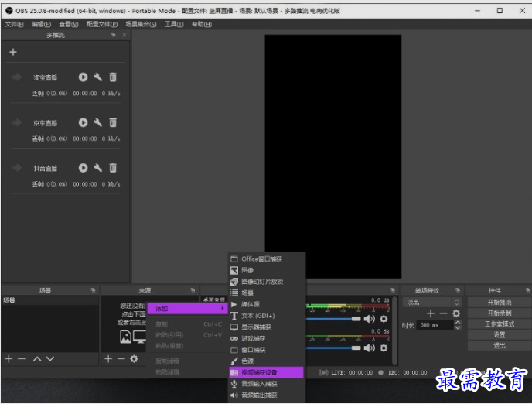Choose 窗口捕获 window capture source
The width and height of the screenshot is (532, 404).
coord(267,350)
